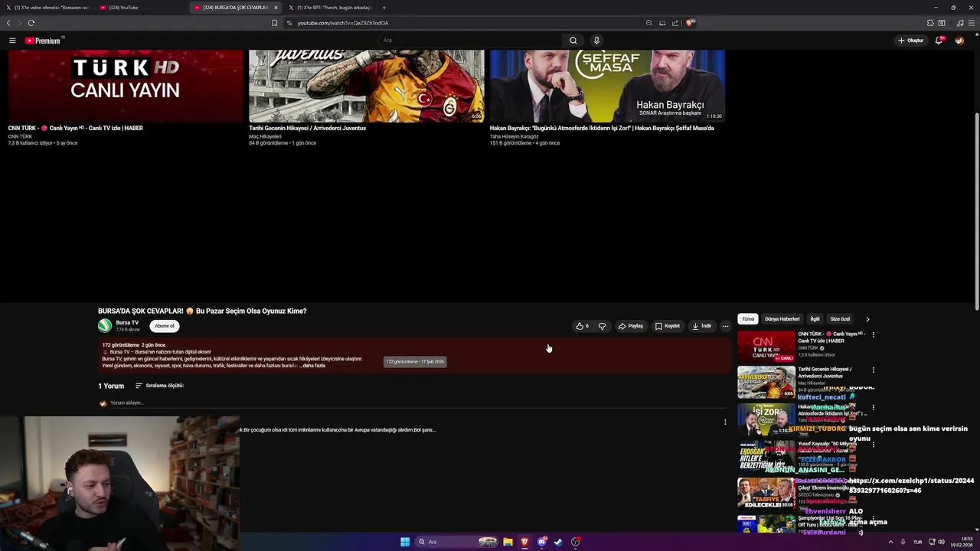Open Brave shields icon in address bar

(689, 23)
